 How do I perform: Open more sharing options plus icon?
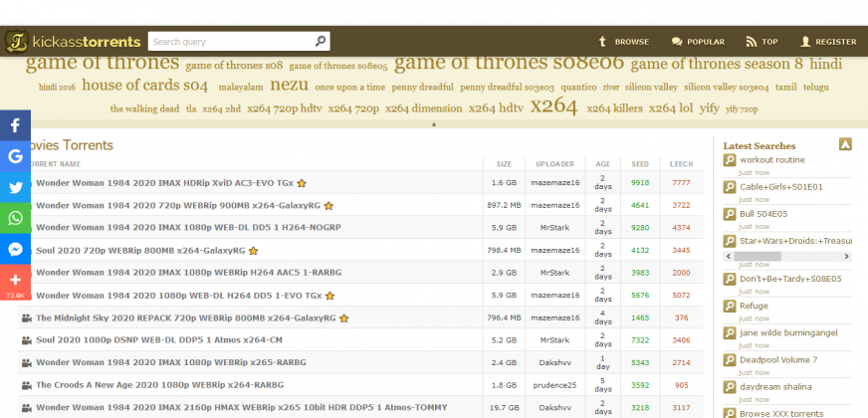(16, 283)
